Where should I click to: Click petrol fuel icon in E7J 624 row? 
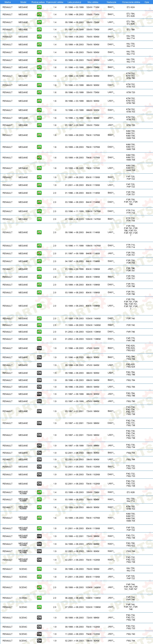[x=39, y=7]
